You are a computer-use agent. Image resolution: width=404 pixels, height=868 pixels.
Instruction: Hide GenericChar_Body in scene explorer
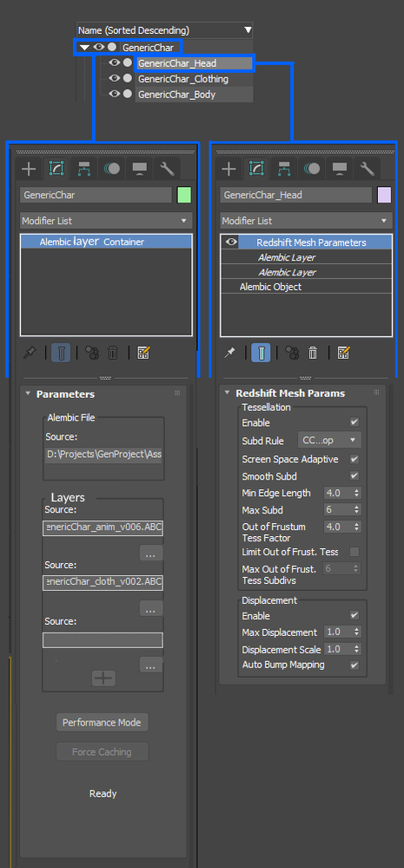click(x=115, y=94)
